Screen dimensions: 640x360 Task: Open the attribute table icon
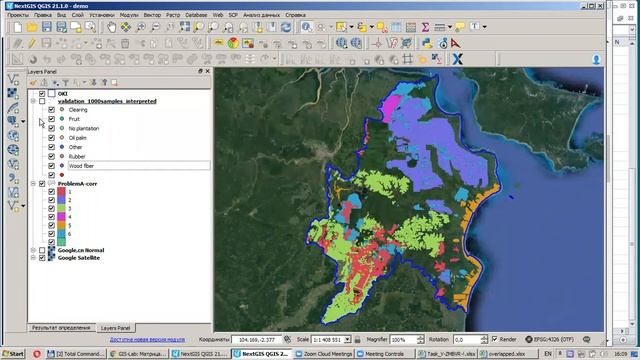tap(396, 27)
